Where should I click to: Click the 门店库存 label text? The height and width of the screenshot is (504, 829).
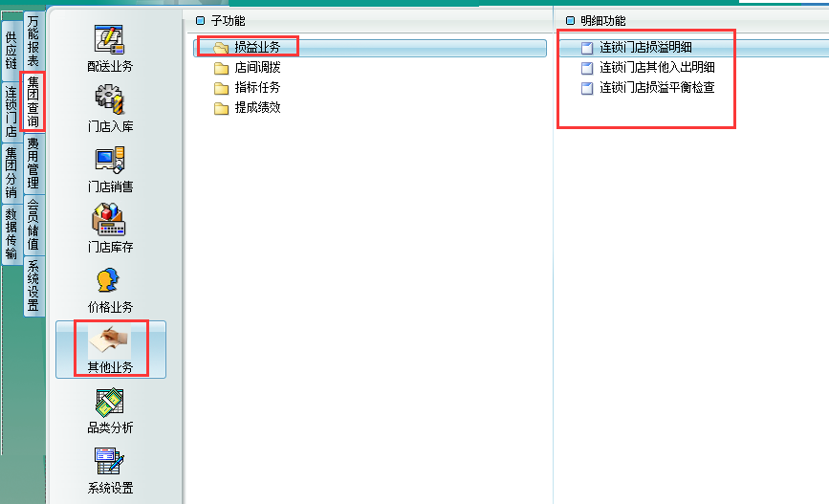click(110, 247)
